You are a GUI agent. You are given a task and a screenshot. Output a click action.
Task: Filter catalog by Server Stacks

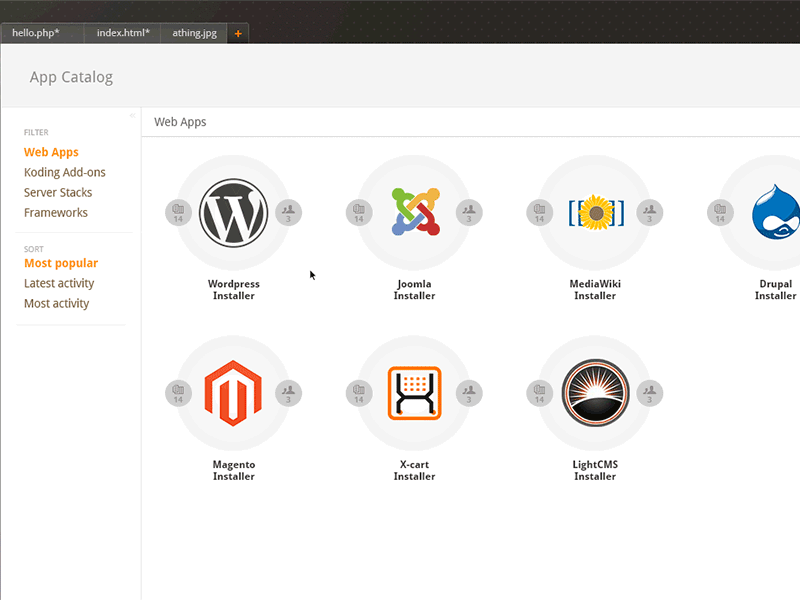(x=57, y=192)
